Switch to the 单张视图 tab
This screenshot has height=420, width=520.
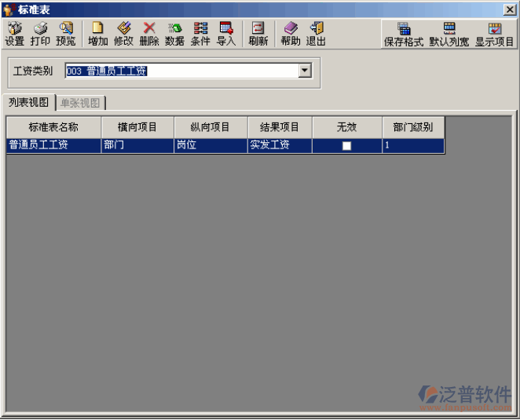tap(80, 103)
